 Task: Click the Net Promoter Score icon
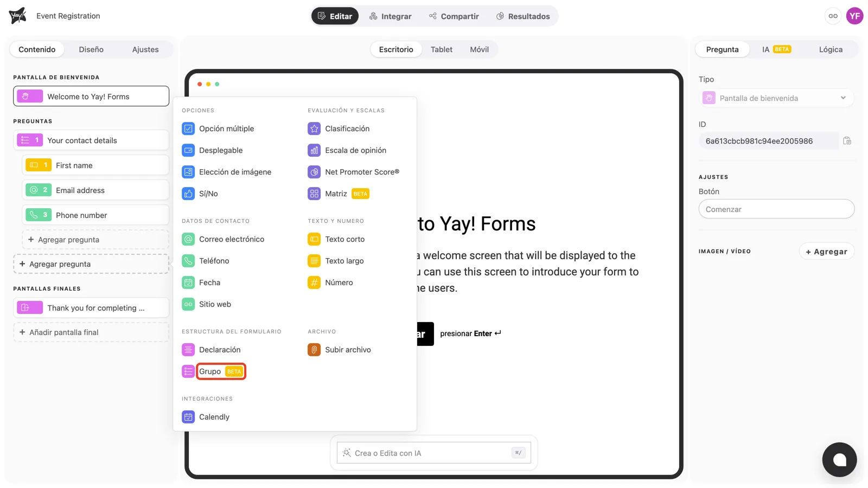[x=314, y=172]
